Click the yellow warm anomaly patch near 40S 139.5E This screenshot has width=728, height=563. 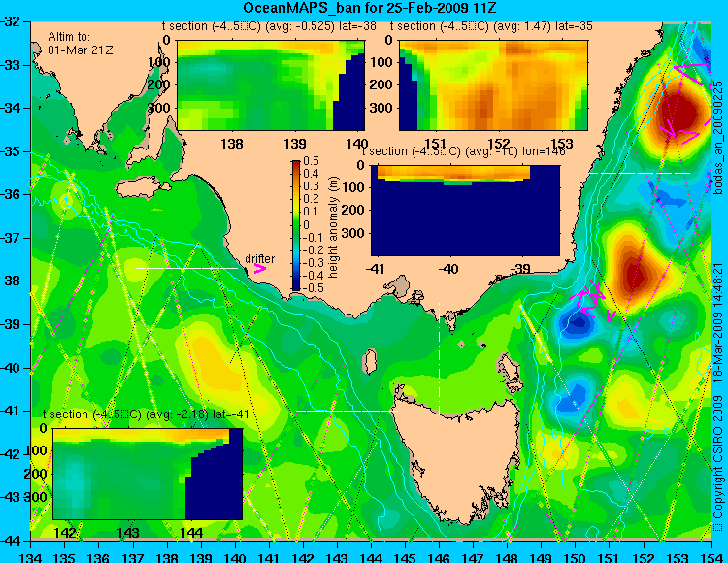[x=215, y=362]
